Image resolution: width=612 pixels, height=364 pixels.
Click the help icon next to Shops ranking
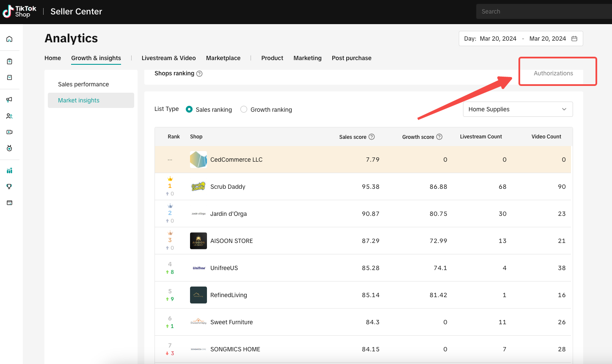click(199, 74)
